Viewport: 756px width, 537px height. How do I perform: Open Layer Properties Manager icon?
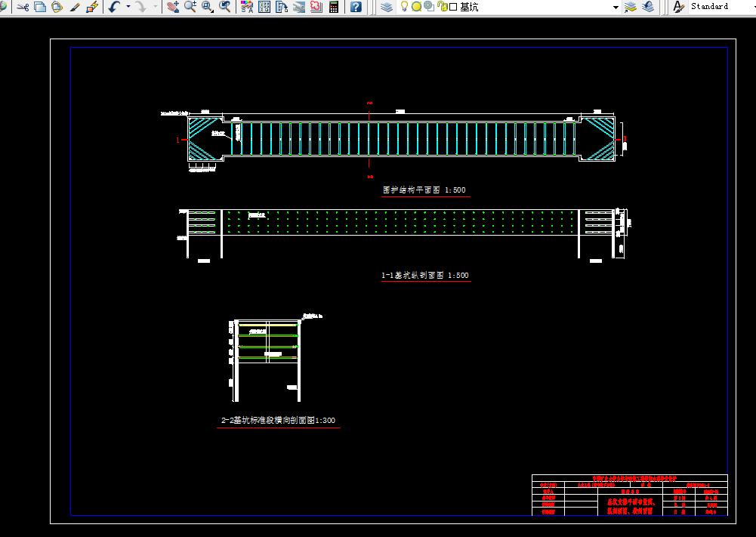pyautogui.click(x=387, y=7)
